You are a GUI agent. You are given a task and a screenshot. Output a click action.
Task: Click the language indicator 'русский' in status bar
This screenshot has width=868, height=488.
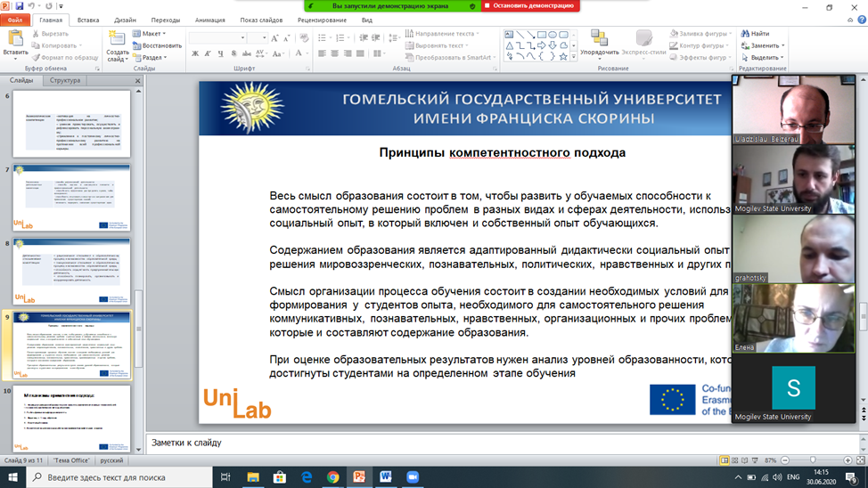point(111,460)
